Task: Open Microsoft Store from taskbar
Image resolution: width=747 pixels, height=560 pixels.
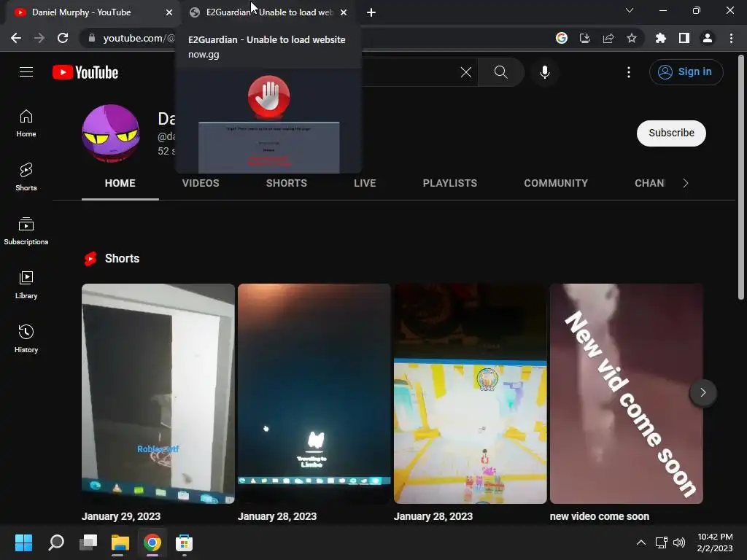Action: (184, 542)
